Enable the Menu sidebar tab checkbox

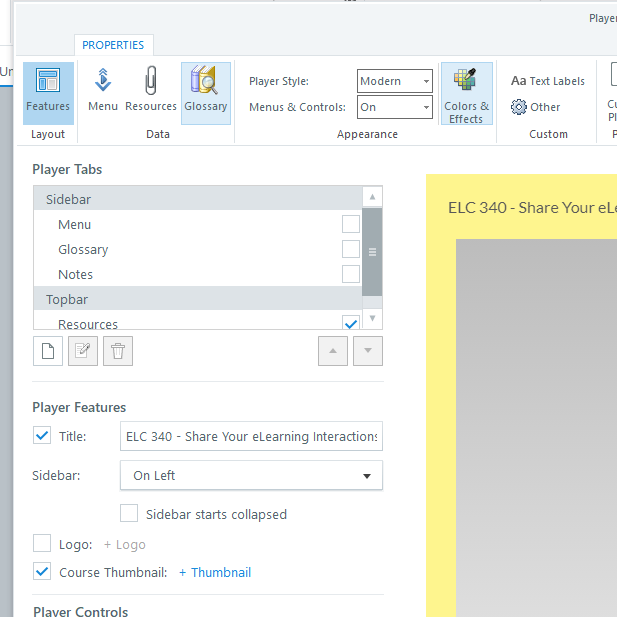point(351,224)
